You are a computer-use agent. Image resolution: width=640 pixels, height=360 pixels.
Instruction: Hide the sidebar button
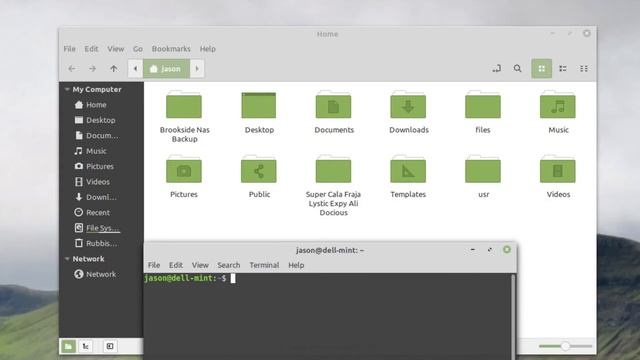(x=110, y=346)
